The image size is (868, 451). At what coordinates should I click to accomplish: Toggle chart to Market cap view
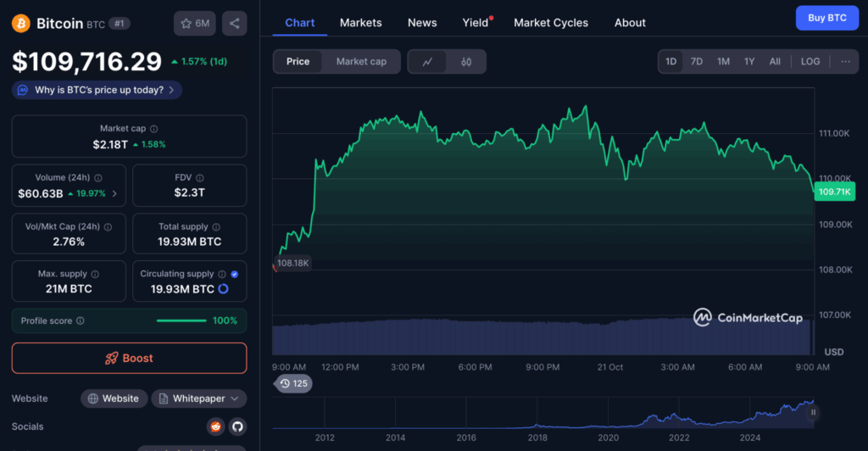coord(361,62)
